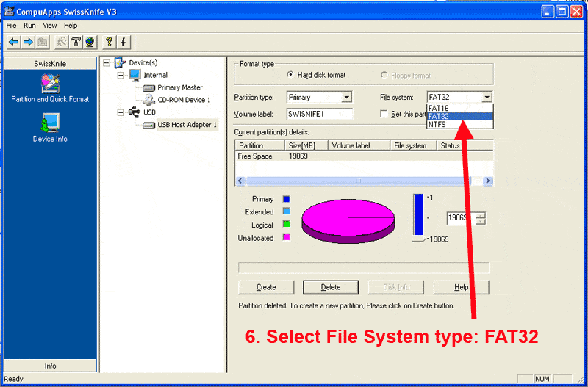Screen dimensions: 588x387
Task: Click the Device(s) root icon in tree
Action: pos(120,62)
